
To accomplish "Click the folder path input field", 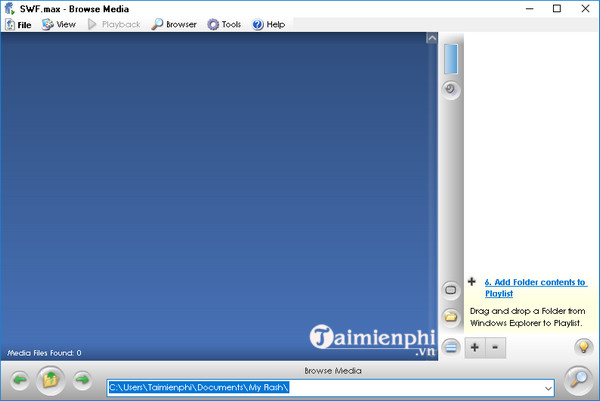I will [331, 388].
